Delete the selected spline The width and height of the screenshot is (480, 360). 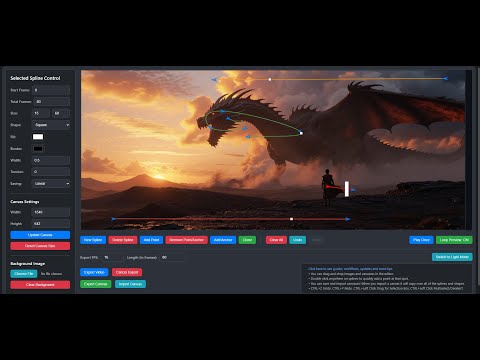(x=123, y=240)
